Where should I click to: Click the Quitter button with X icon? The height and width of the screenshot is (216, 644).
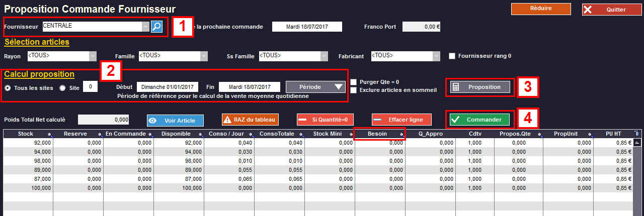[x=611, y=10]
